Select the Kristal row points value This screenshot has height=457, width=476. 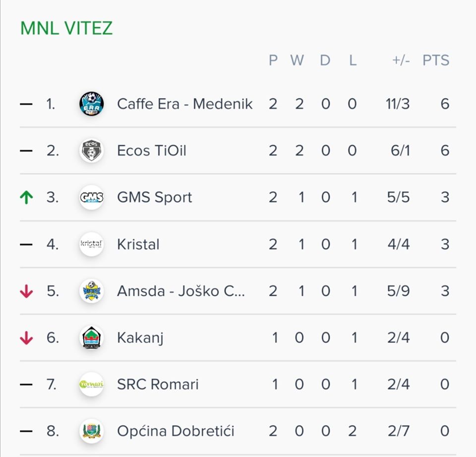pos(445,244)
